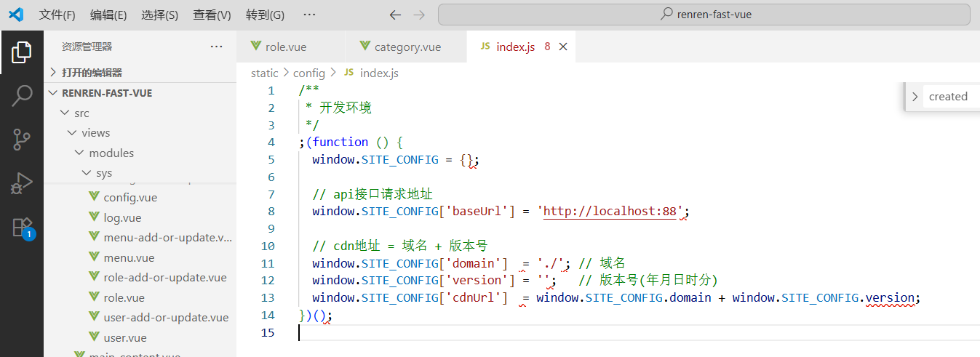Open the 编辑(E) menu

108,15
